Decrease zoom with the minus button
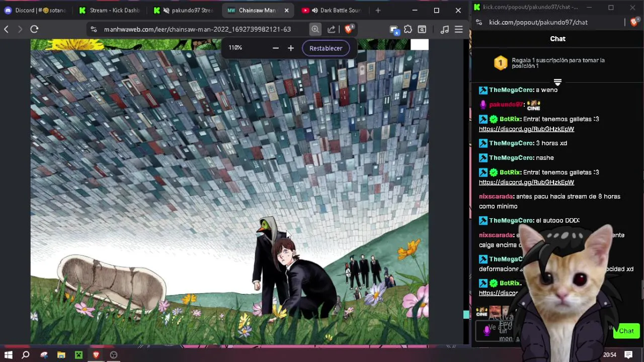644x362 pixels. coord(275,48)
